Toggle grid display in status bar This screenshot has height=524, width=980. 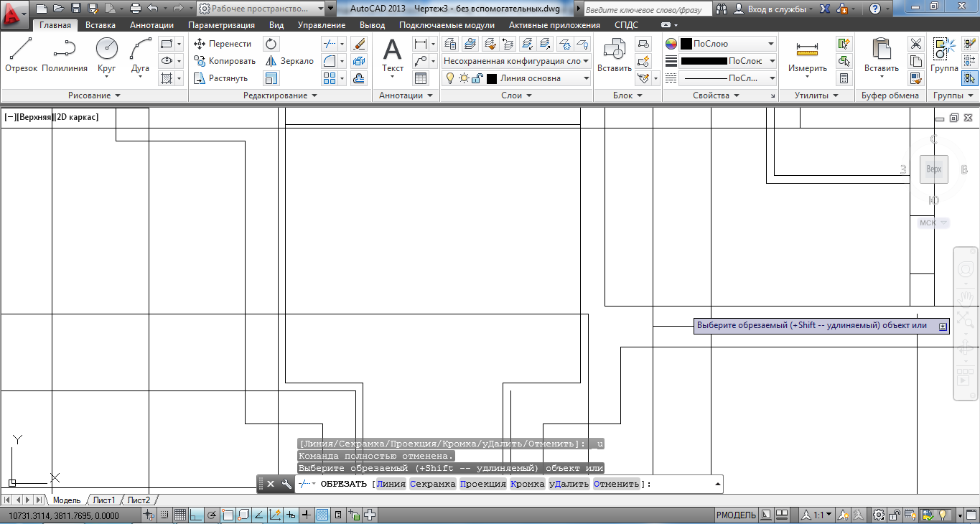(x=180, y=515)
